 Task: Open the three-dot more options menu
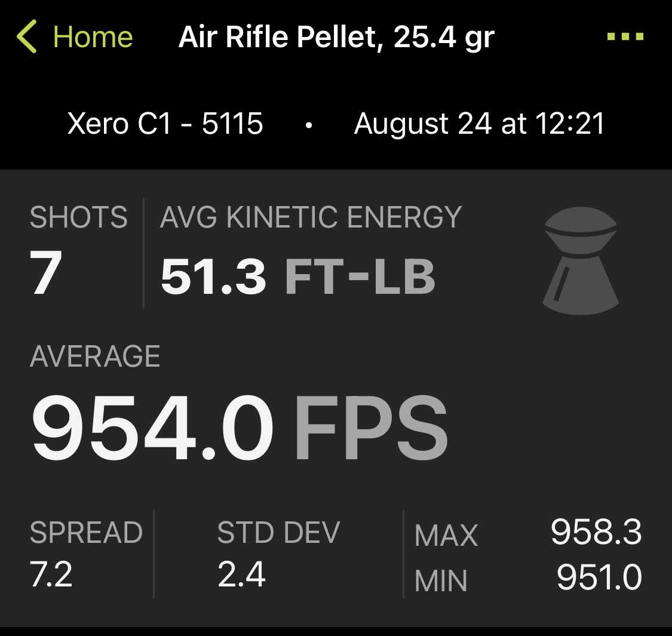pos(625,36)
